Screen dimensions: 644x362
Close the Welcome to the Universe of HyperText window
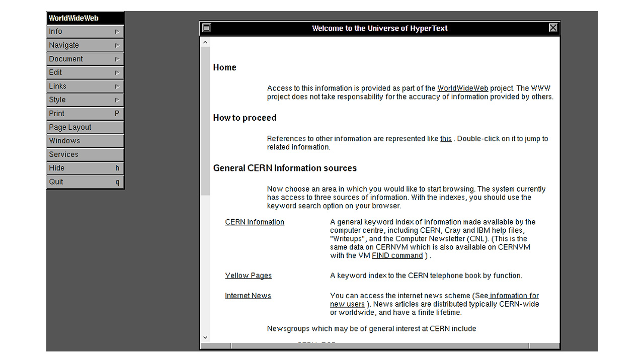click(x=553, y=28)
